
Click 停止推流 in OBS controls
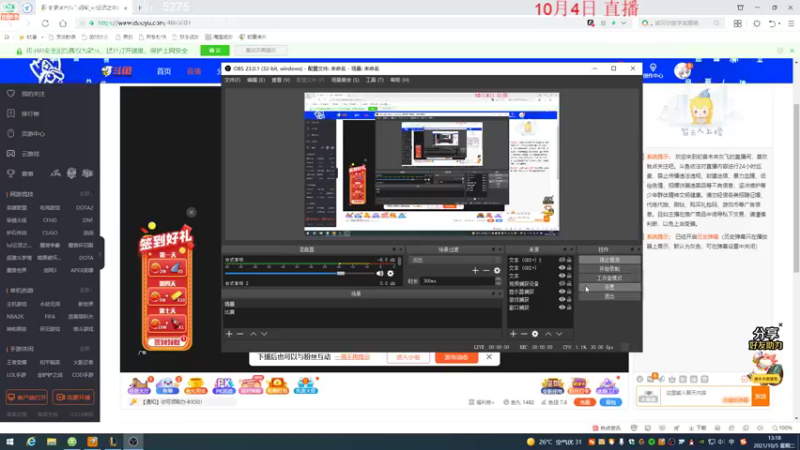609,260
